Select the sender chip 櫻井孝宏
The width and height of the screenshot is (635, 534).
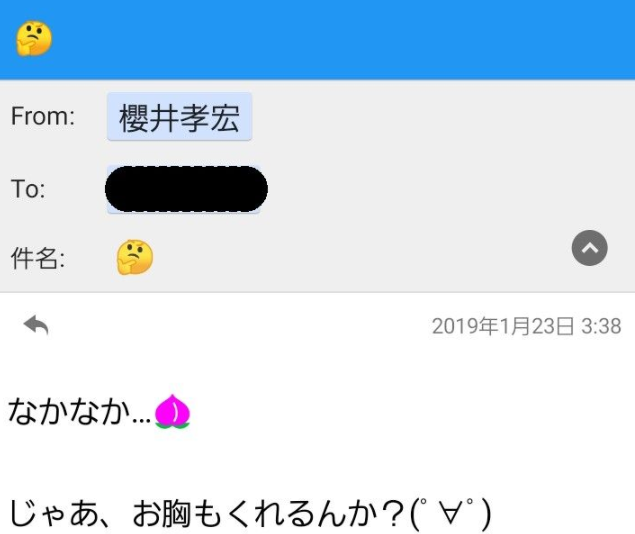(179, 117)
